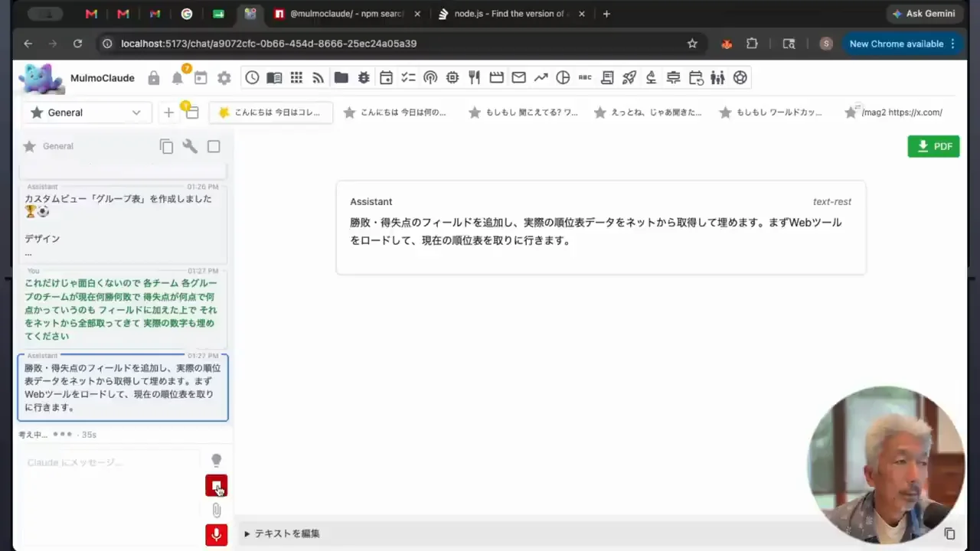This screenshot has height=551, width=980.
Task: Open the pie chart icon in the toolbar
Action: point(563,77)
